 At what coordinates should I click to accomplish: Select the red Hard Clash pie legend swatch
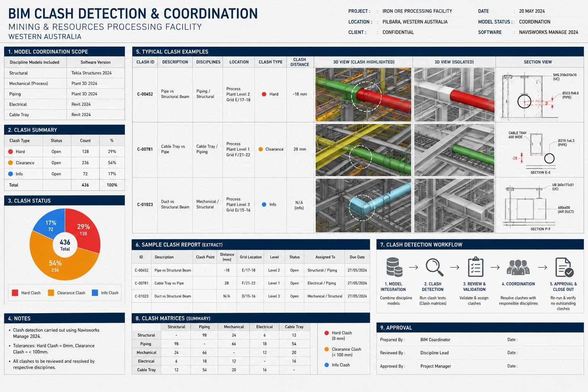(x=15, y=293)
